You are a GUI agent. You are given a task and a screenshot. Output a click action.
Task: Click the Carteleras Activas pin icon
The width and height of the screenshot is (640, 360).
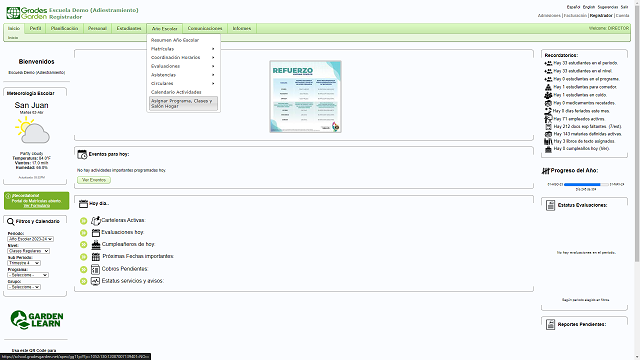pos(96,221)
